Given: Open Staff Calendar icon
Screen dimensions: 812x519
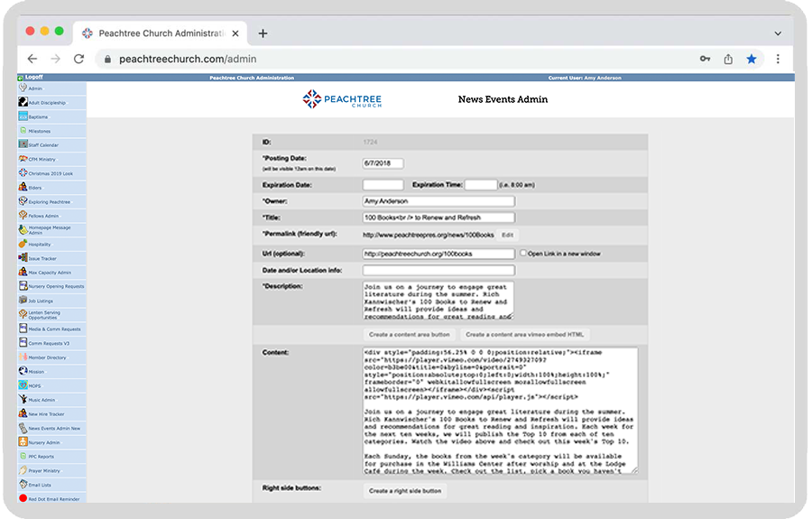Looking at the screenshot, I should [23, 144].
